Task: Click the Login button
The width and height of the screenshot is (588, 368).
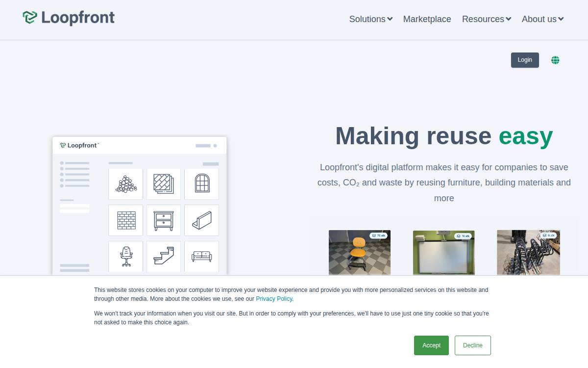Action: [x=525, y=60]
